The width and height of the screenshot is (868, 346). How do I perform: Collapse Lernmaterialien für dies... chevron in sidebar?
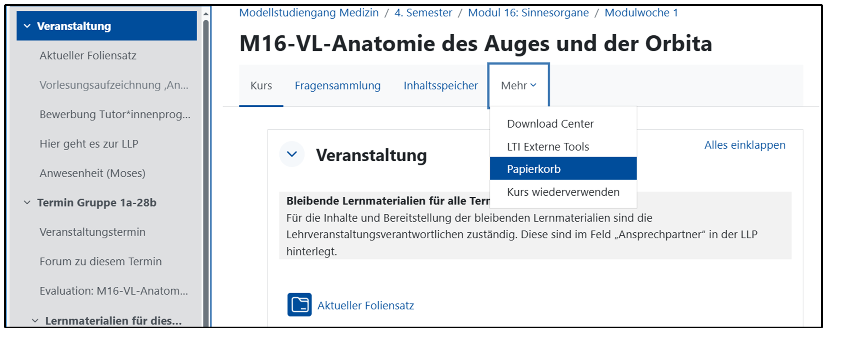[x=35, y=321]
